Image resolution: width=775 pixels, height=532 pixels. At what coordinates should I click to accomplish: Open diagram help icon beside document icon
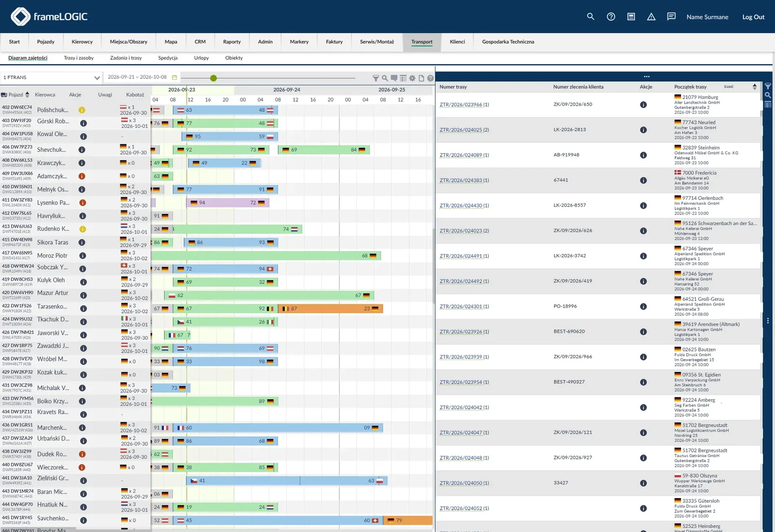click(430, 78)
